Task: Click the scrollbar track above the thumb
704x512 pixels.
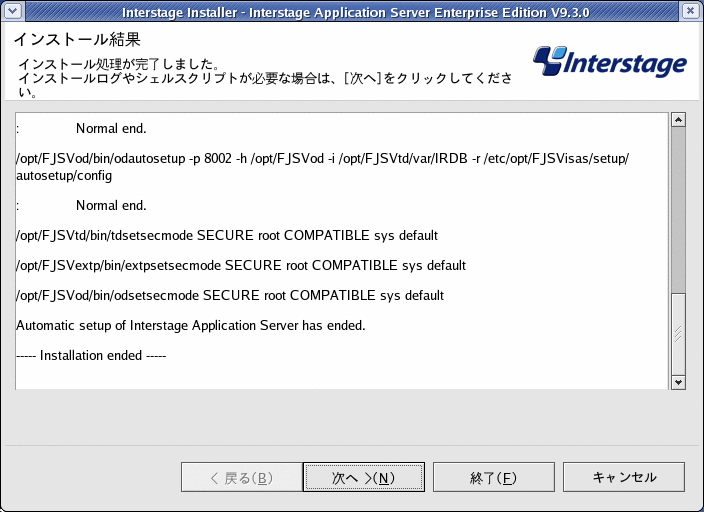Action: 678,209
